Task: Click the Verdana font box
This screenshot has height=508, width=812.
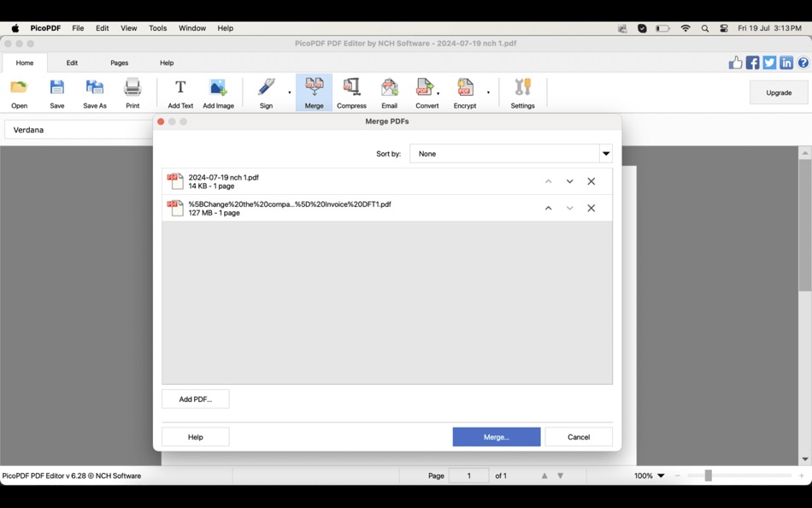Action: coord(79,130)
